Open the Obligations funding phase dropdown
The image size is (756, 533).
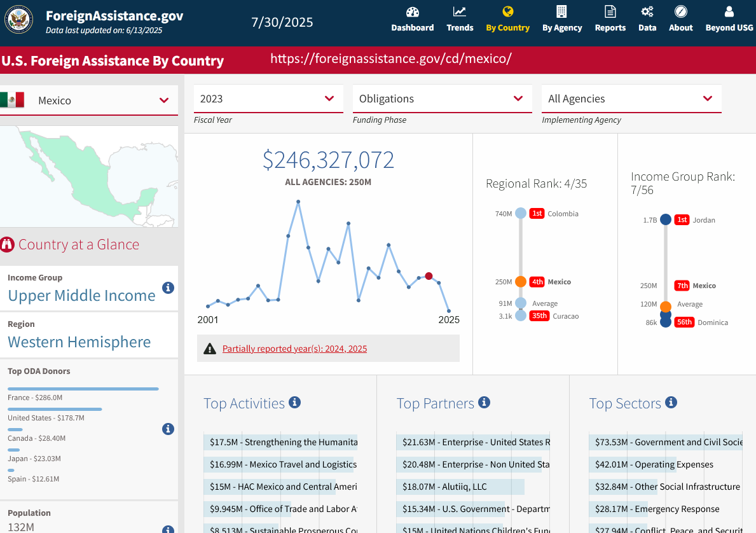coord(442,99)
